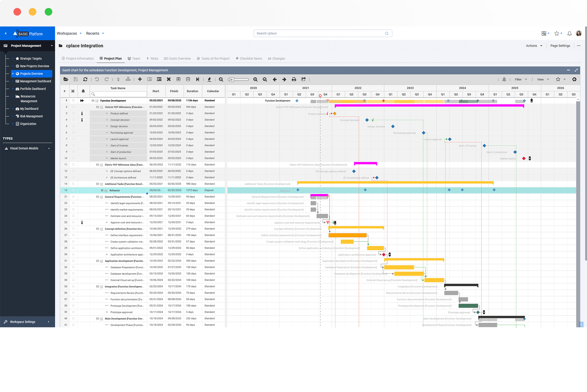The height and width of the screenshot is (392, 587).
Task: Switch to the Costs Overview tab
Action: coord(177,59)
